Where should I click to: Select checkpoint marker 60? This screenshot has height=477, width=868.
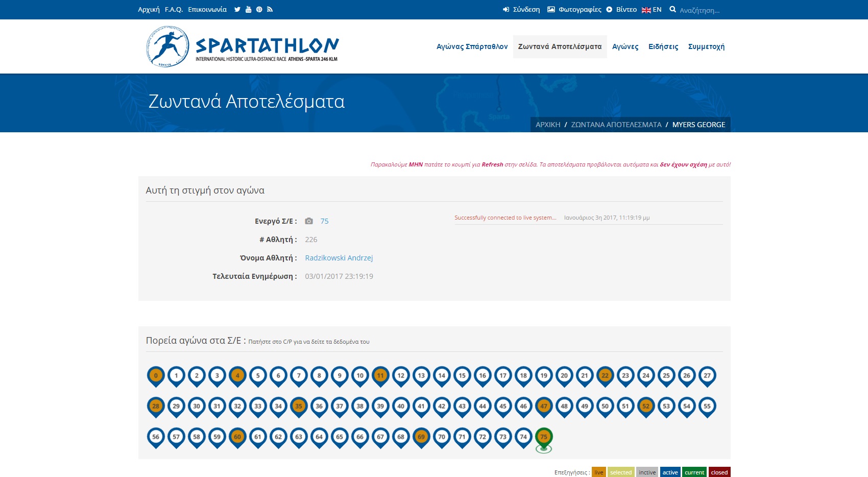click(237, 438)
